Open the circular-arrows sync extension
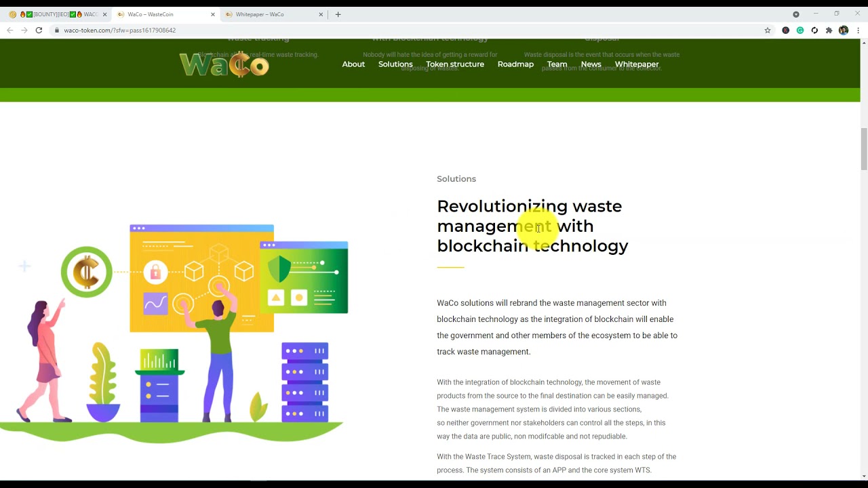The image size is (868, 488). [814, 30]
